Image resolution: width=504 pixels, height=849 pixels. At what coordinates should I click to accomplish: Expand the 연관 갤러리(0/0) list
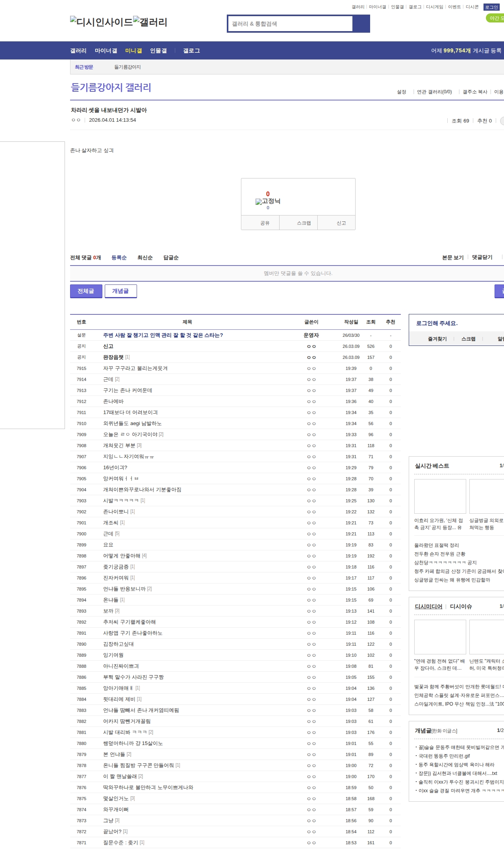click(x=434, y=92)
